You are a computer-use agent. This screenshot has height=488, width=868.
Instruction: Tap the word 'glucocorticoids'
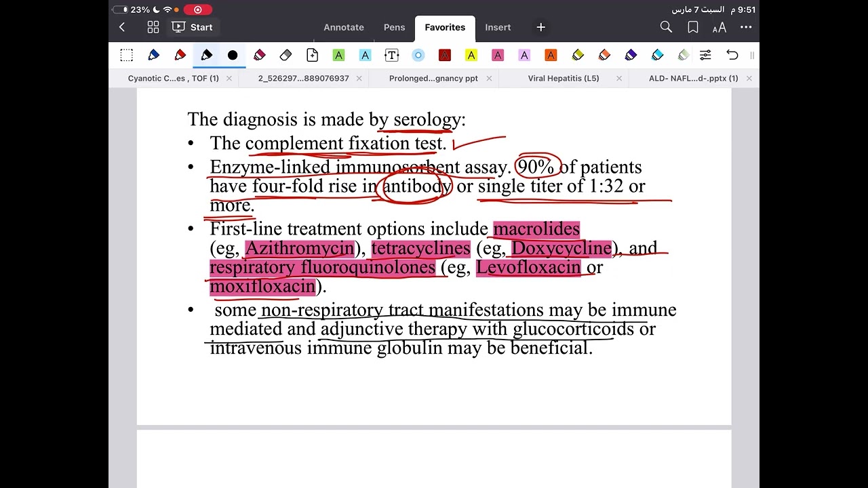click(574, 329)
